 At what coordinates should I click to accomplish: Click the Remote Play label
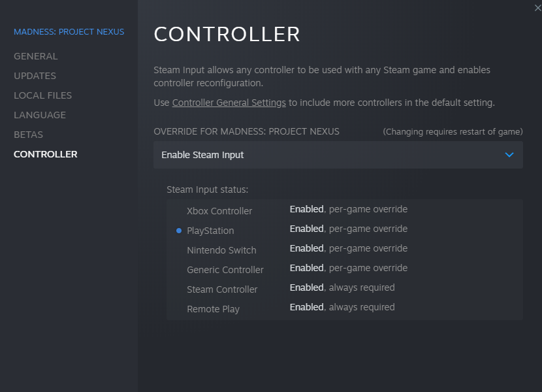(x=213, y=309)
